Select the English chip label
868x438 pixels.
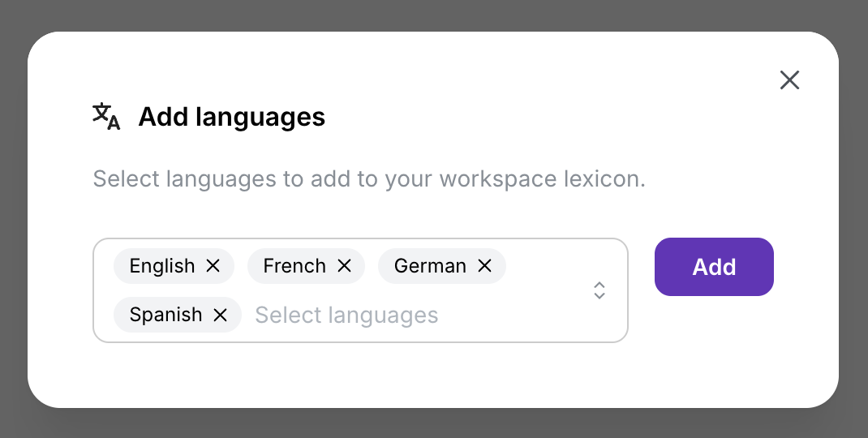pyautogui.click(x=162, y=266)
